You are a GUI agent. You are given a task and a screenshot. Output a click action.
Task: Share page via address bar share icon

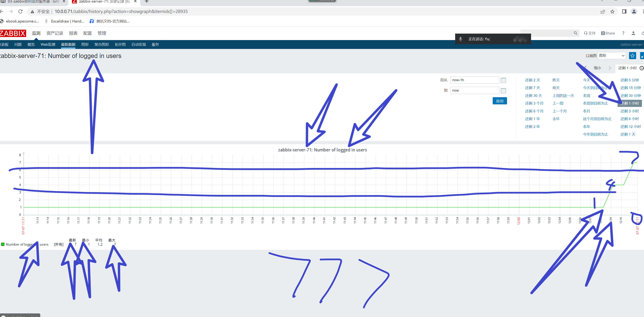(x=603, y=11)
